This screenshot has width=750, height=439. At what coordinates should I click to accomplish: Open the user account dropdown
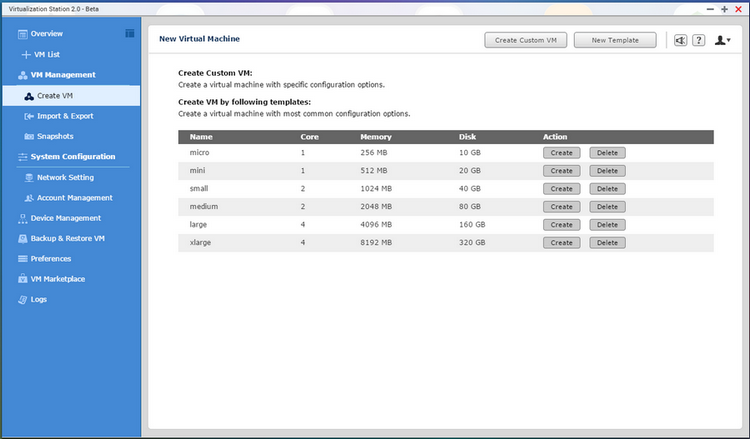coord(722,40)
